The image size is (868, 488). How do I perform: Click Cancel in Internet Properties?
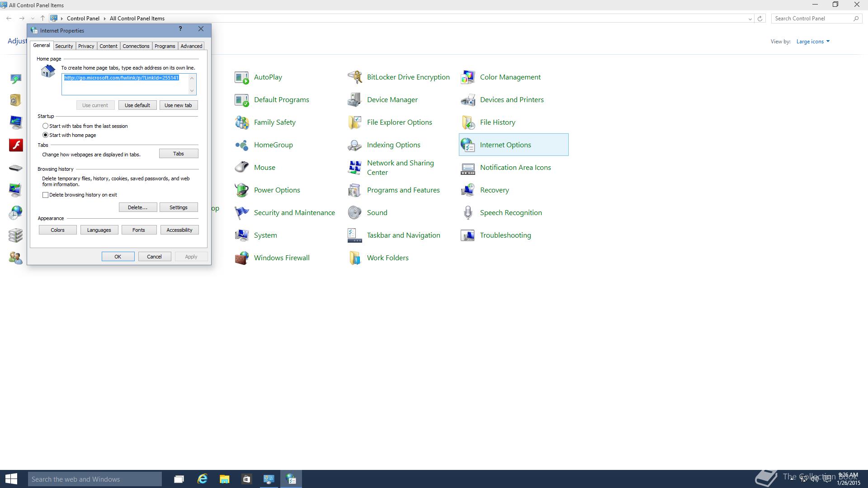pyautogui.click(x=155, y=257)
